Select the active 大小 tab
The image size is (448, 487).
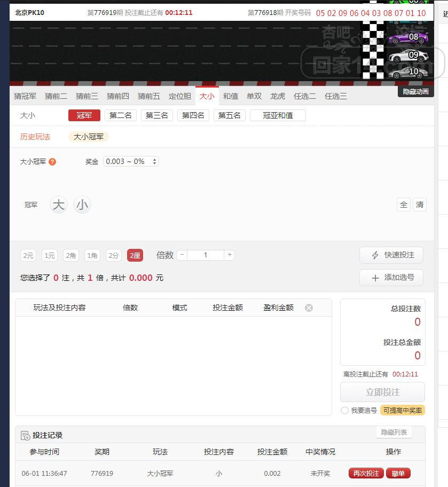[x=207, y=96]
